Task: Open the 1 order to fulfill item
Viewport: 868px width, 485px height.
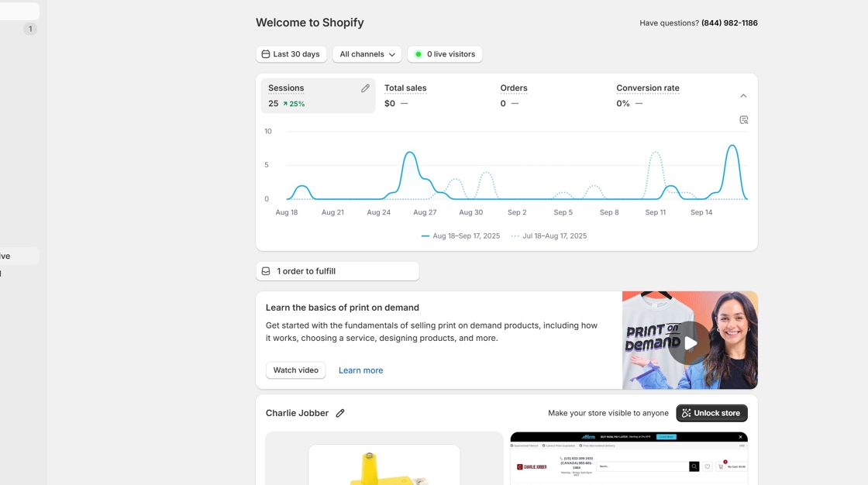Action: (x=337, y=271)
